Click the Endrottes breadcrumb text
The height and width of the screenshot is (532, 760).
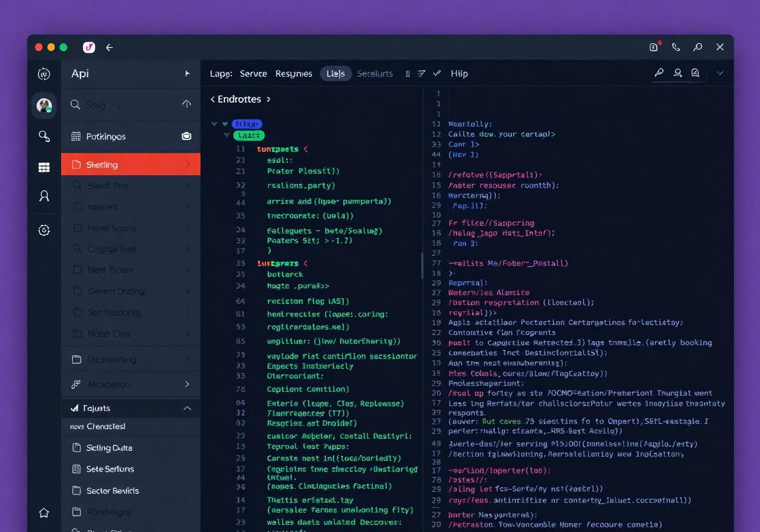pyautogui.click(x=239, y=99)
